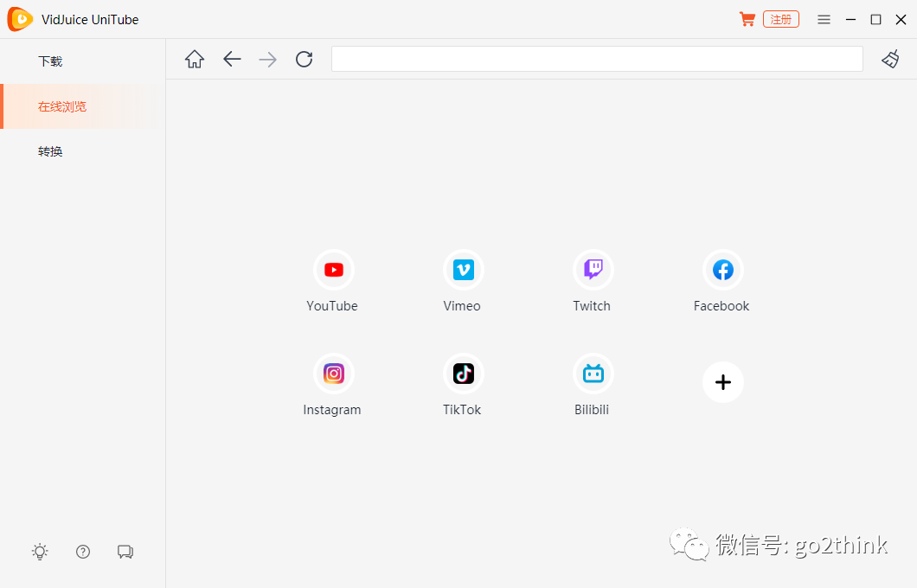Image resolution: width=917 pixels, height=588 pixels.
Task: Maximize the VidJuice UniTube window
Action: click(x=876, y=19)
